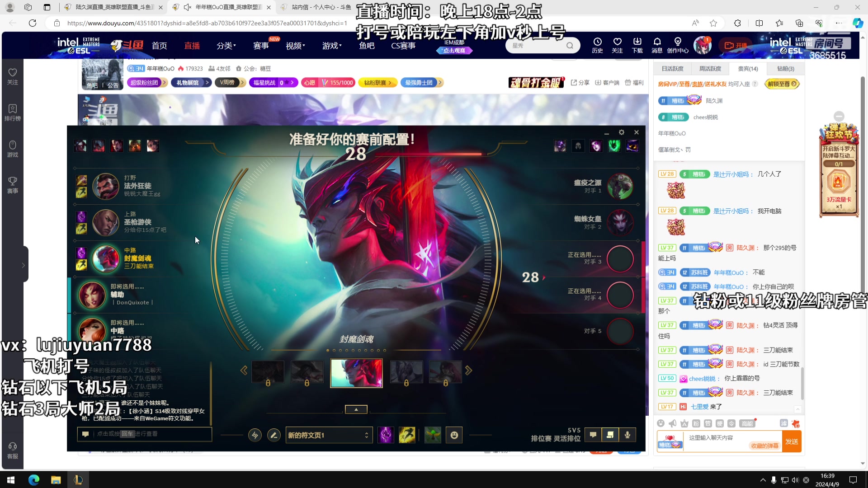Open File Explorer in Windows taskbar

[56, 479]
